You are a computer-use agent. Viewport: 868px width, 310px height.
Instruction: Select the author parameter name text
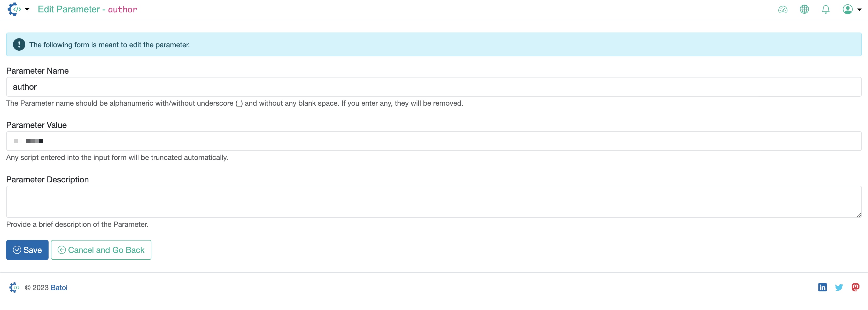(24, 86)
